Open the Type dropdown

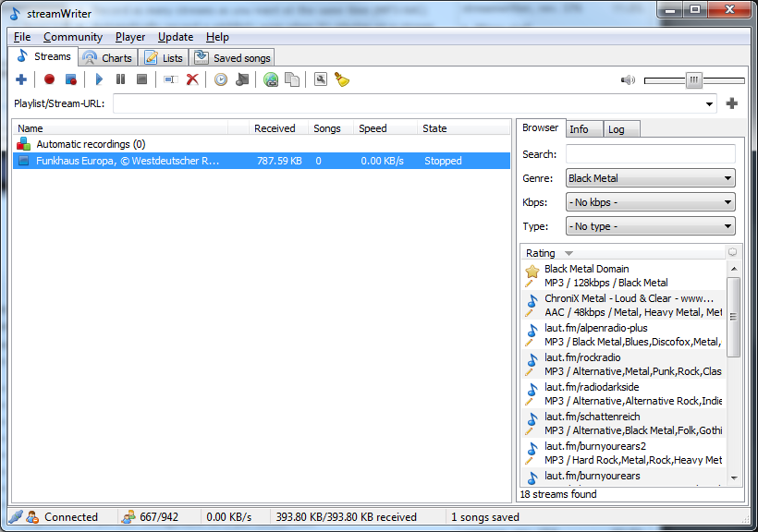click(x=651, y=226)
